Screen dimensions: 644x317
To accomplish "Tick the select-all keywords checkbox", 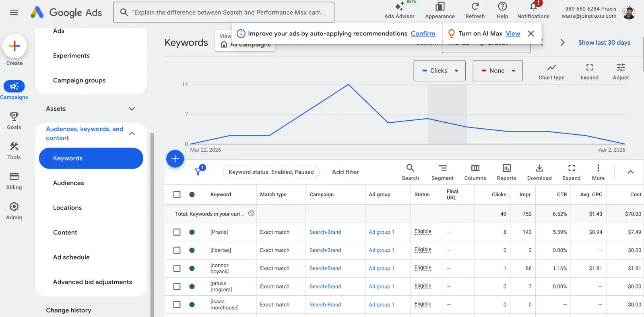I will 177,194.
